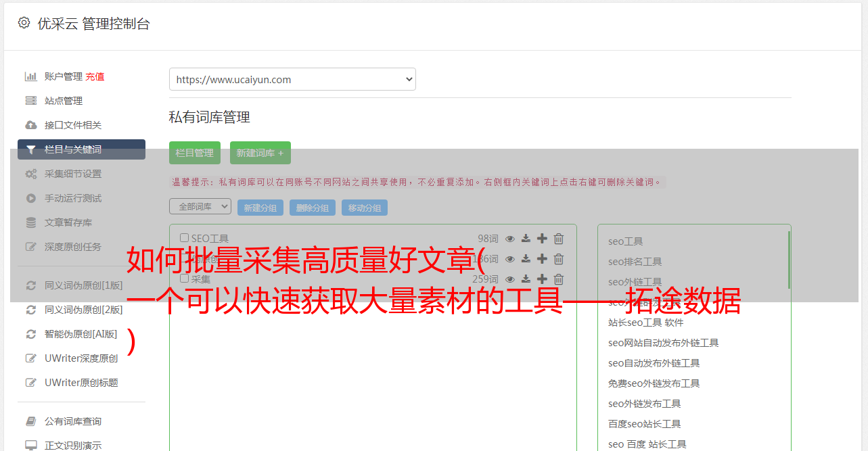
Task: Select keyword "百度seo站长工具"
Action: pos(644,424)
